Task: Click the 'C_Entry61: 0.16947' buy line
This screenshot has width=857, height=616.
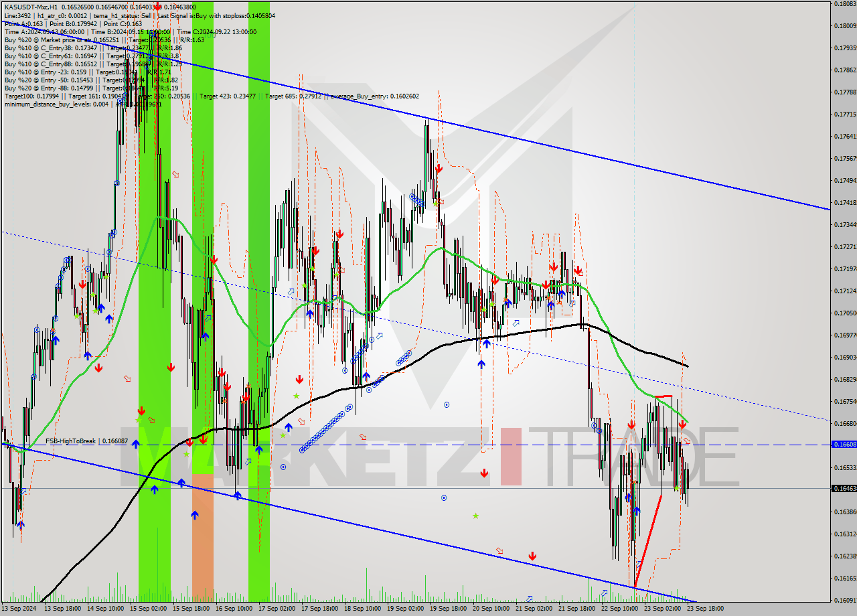Action: [x=91, y=56]
